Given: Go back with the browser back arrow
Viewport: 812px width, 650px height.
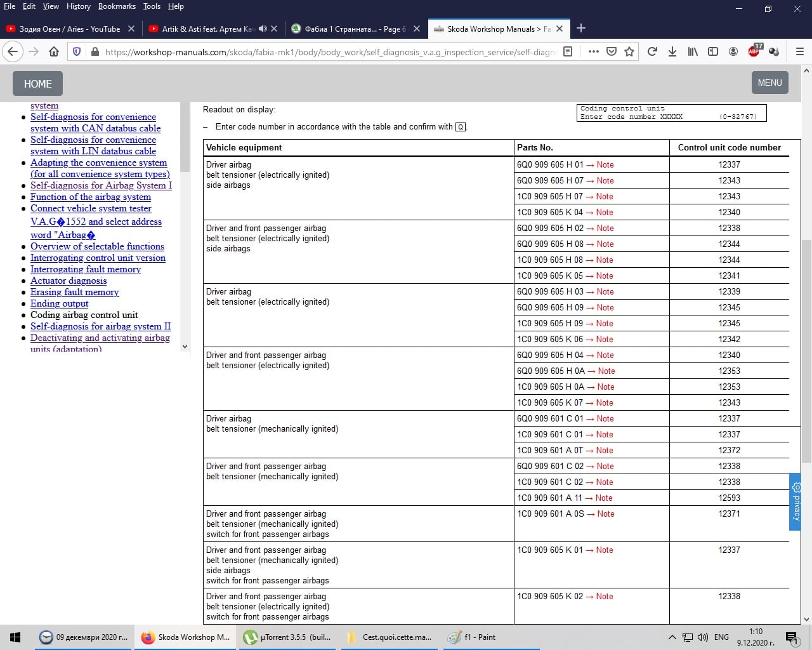Looking at the screenshot, I should tap(13, 51).
